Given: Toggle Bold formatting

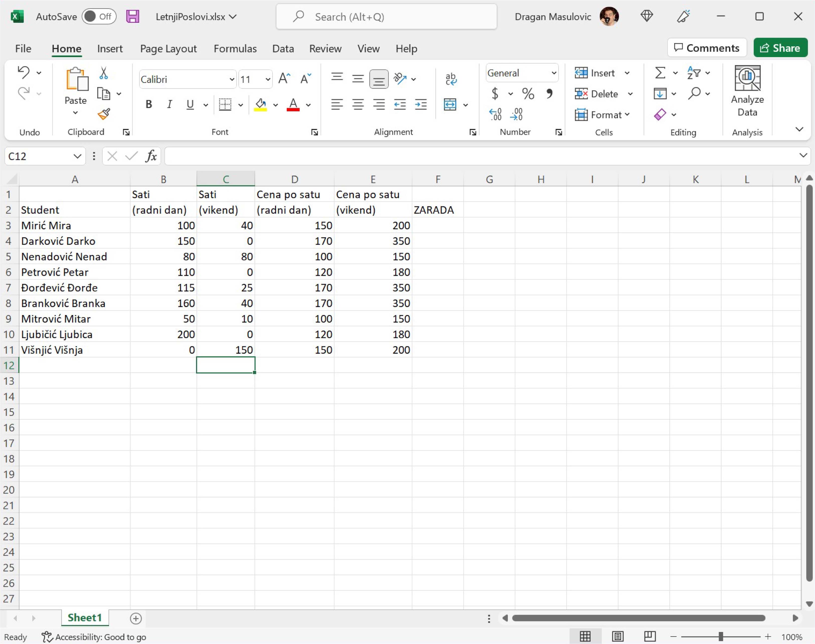Looking at the screenshot, I should point(149,104).
